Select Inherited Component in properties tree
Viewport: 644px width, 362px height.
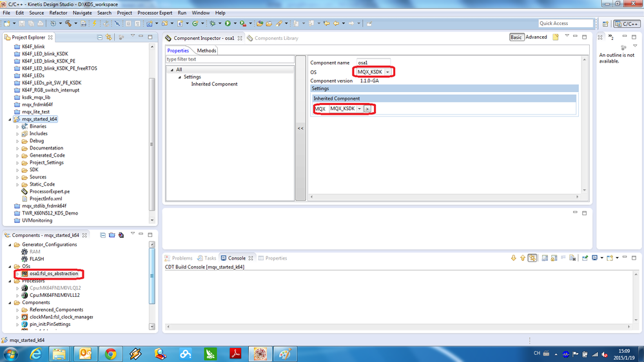[x=214, y=84]
